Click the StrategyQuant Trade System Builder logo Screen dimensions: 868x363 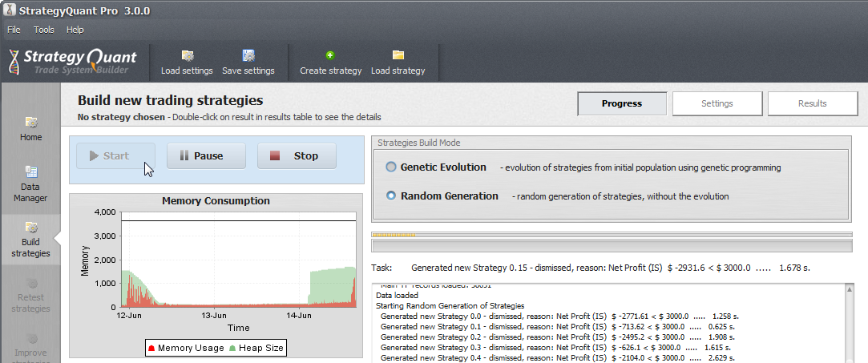(x=72, y=62)
